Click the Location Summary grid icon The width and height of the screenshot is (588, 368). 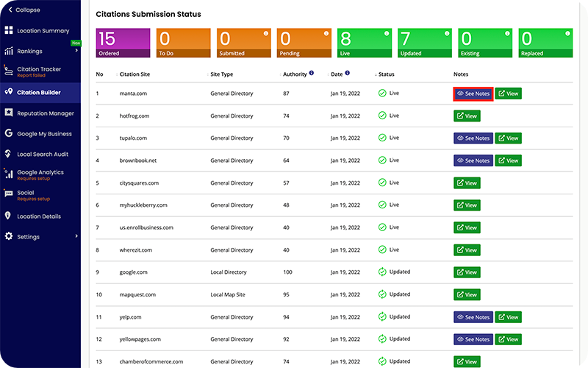point(9,31)
